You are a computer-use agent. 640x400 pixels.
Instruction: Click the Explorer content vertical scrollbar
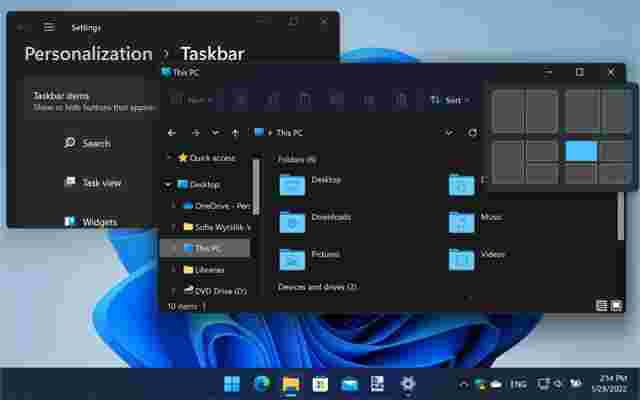tap(620, 216)
